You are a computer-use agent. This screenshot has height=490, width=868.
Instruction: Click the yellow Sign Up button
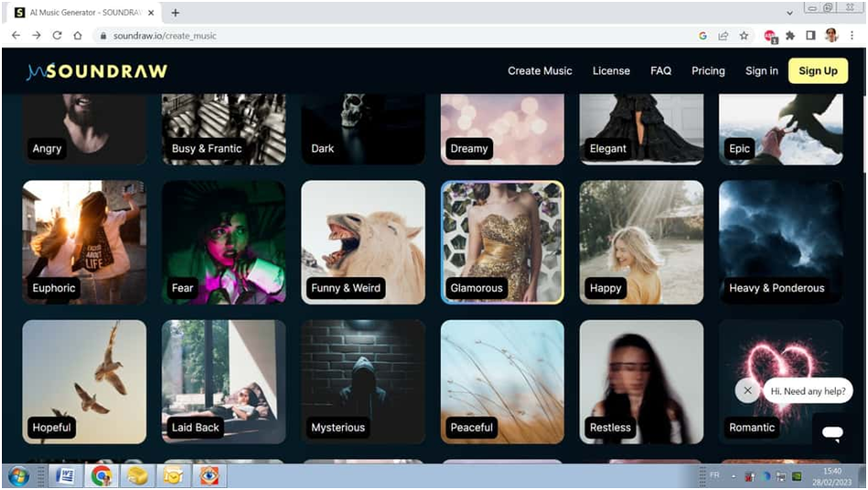tap(818, 70)
